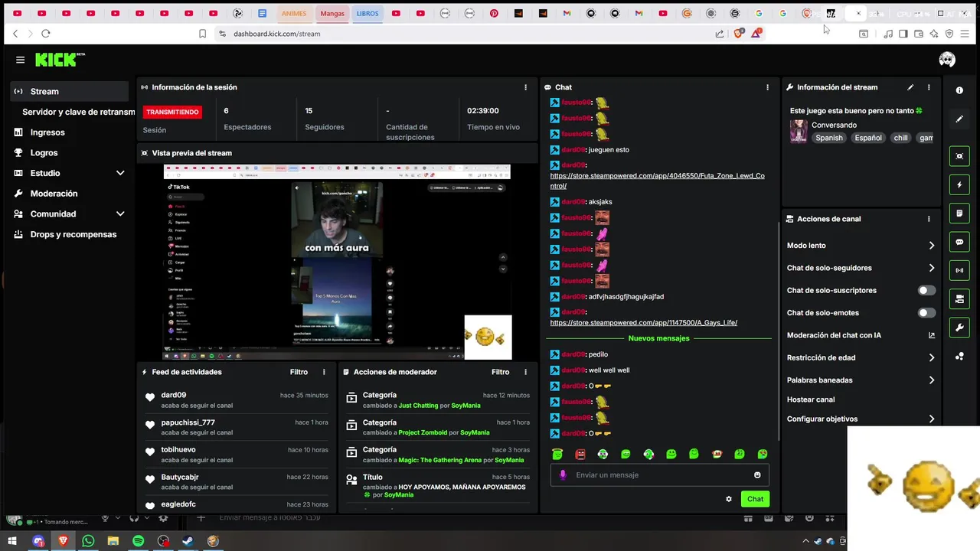This screenshot has width=980, height=551.
Task: Open Spotify from the Windows taskbar
Action: click(138, 541)
